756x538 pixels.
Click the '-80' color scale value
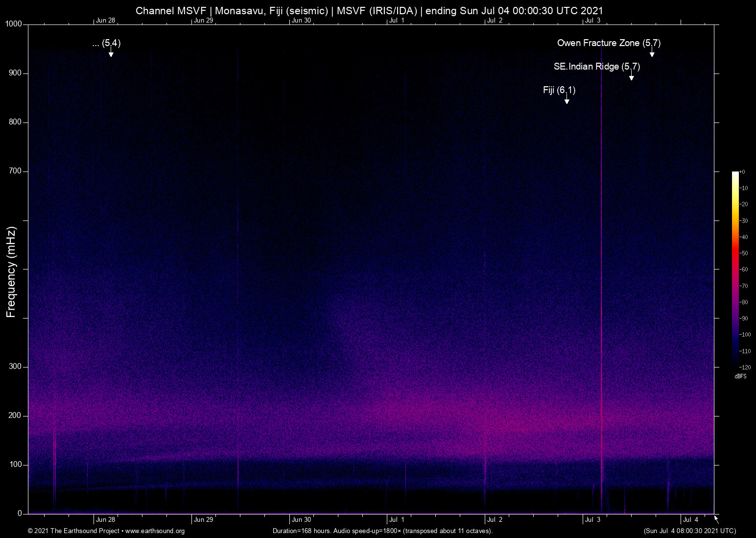pyautogui.click(x=743, y=302)
